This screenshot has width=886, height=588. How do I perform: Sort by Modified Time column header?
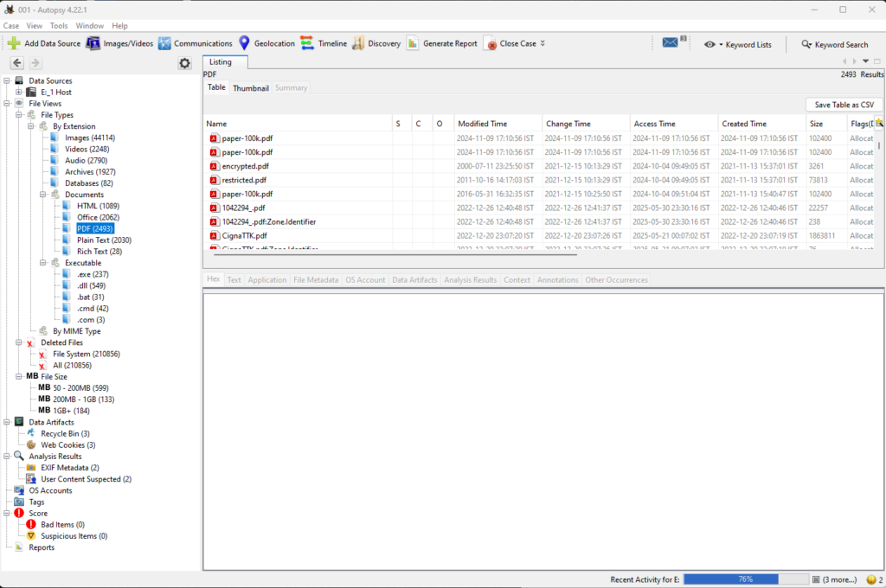point(498,124)
